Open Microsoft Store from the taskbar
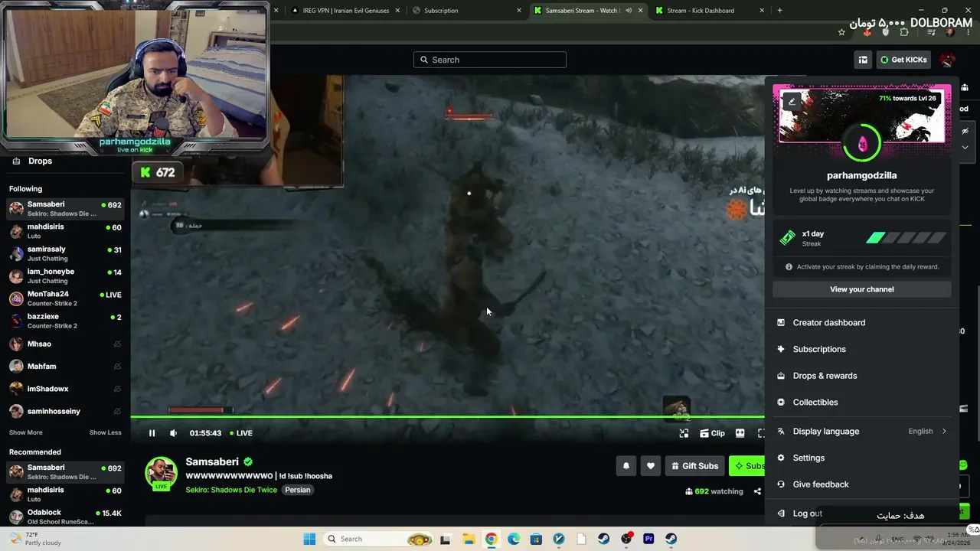The image size is (980, 551). click(536, 539)
